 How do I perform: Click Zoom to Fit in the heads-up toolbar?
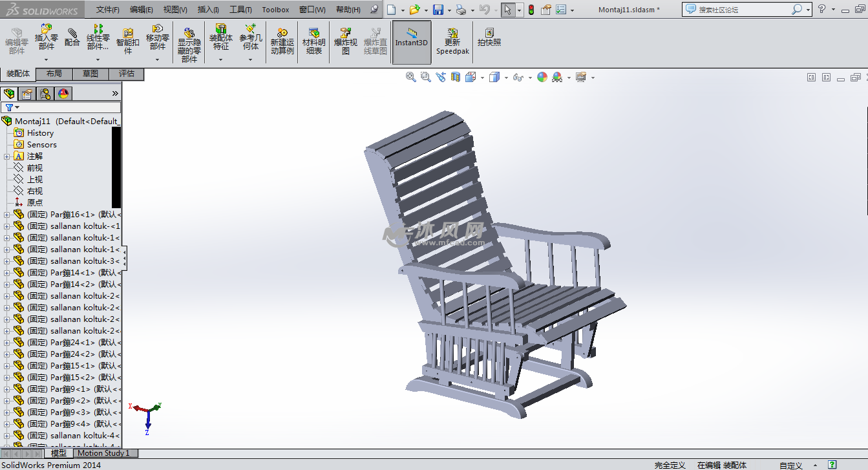410,77
